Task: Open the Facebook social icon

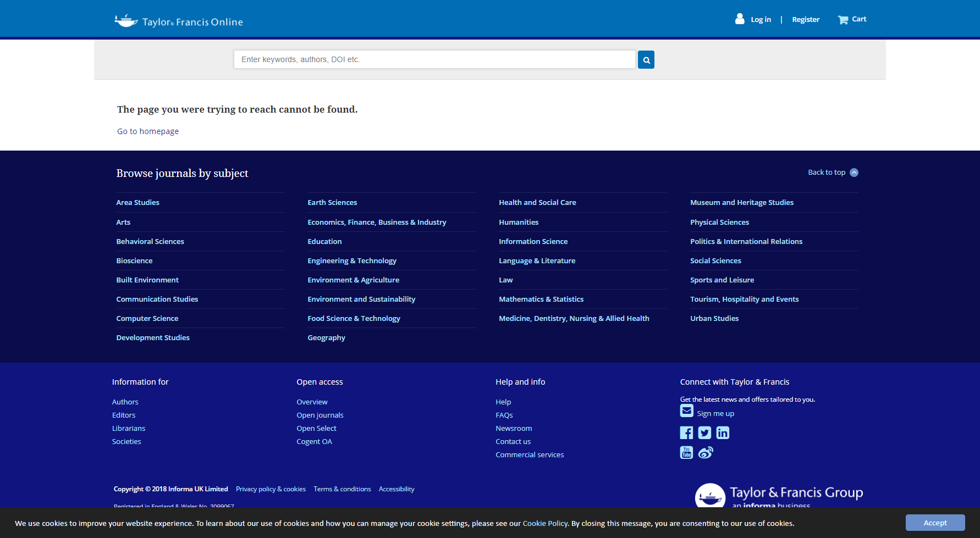Action: point(686,433)
